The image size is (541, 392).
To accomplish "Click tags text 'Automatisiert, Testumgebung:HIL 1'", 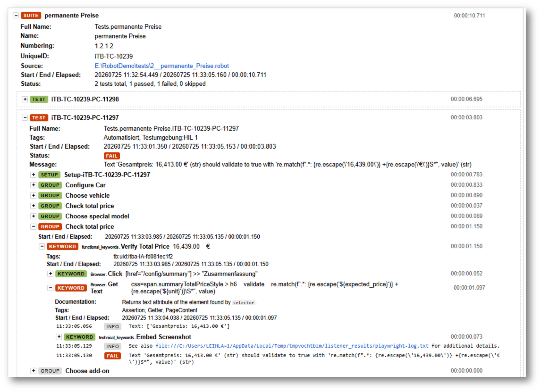I will pyautogui.click(x=151, y=138).
